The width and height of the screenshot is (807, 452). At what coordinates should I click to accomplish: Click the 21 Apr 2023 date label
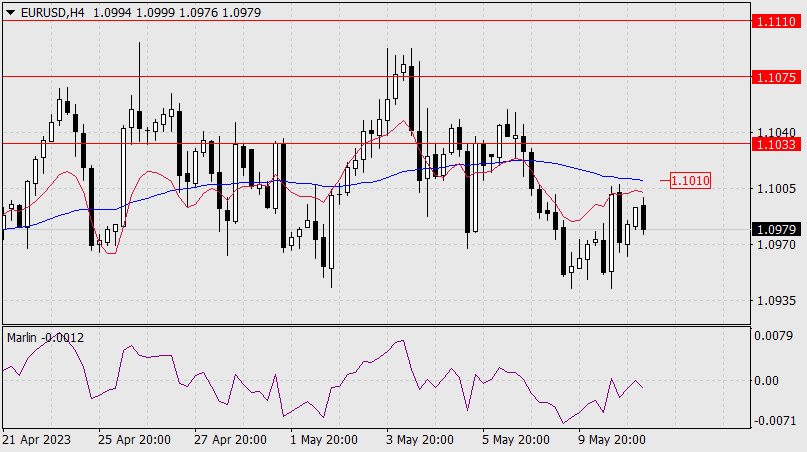[38, 440]
